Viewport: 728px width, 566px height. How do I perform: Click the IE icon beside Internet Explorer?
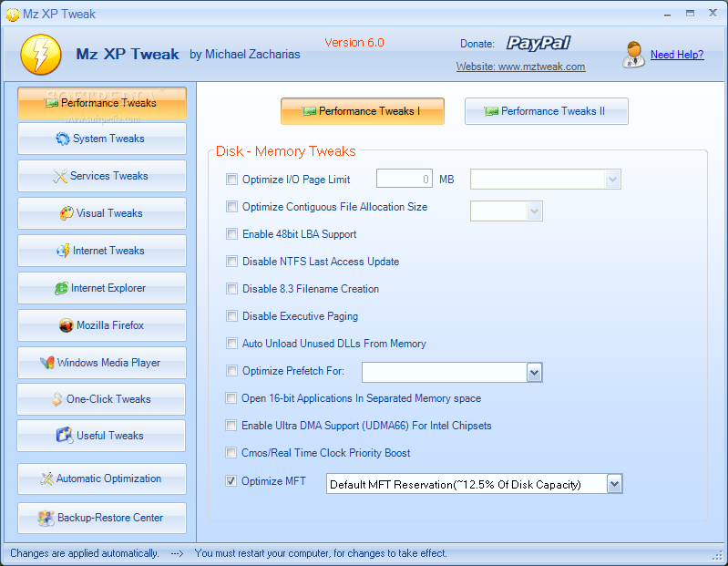[61, 288]
